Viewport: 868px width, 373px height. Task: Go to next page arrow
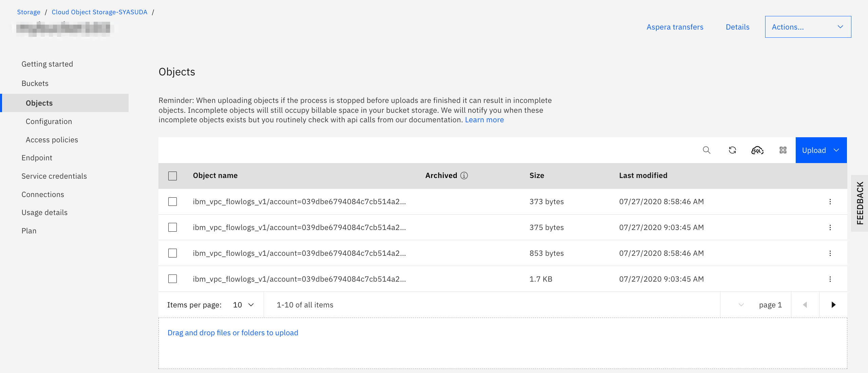[x=833, y=305]
